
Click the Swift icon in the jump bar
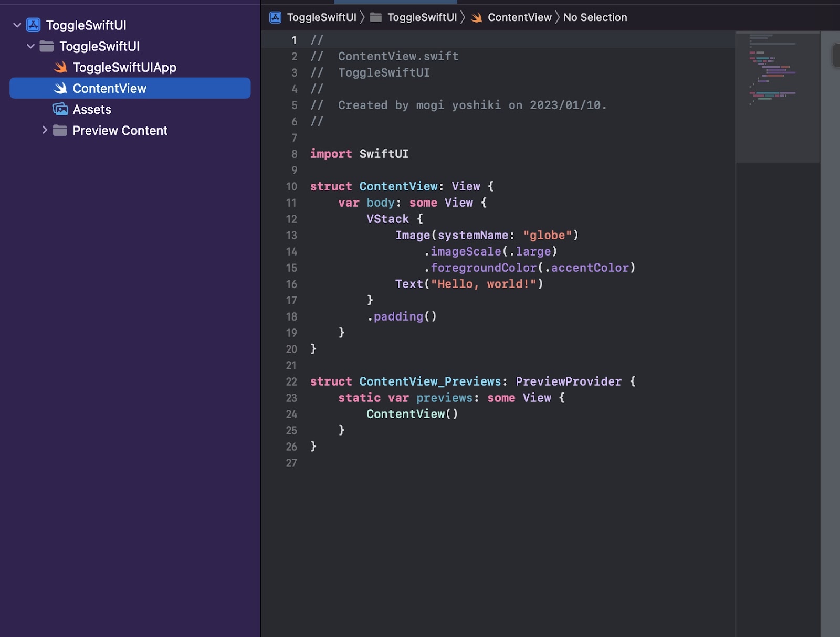(x=477, y=17)
